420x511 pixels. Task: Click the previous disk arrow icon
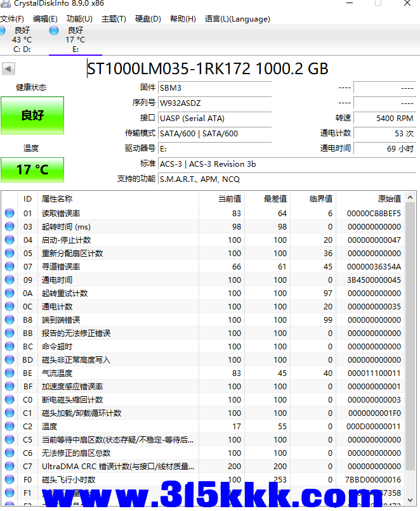click(8, 68)
